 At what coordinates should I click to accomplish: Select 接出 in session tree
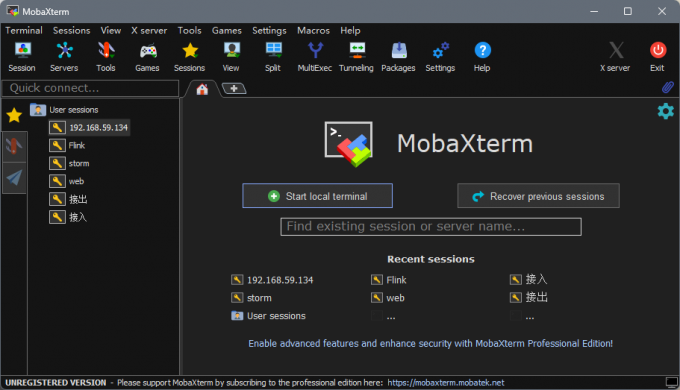pos(68,199)
